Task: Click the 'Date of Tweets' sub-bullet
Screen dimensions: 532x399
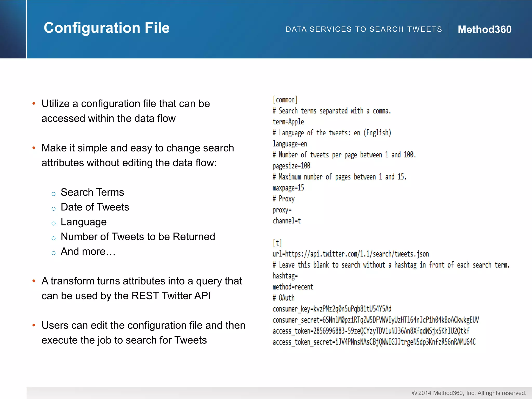Action: point(95,207)
